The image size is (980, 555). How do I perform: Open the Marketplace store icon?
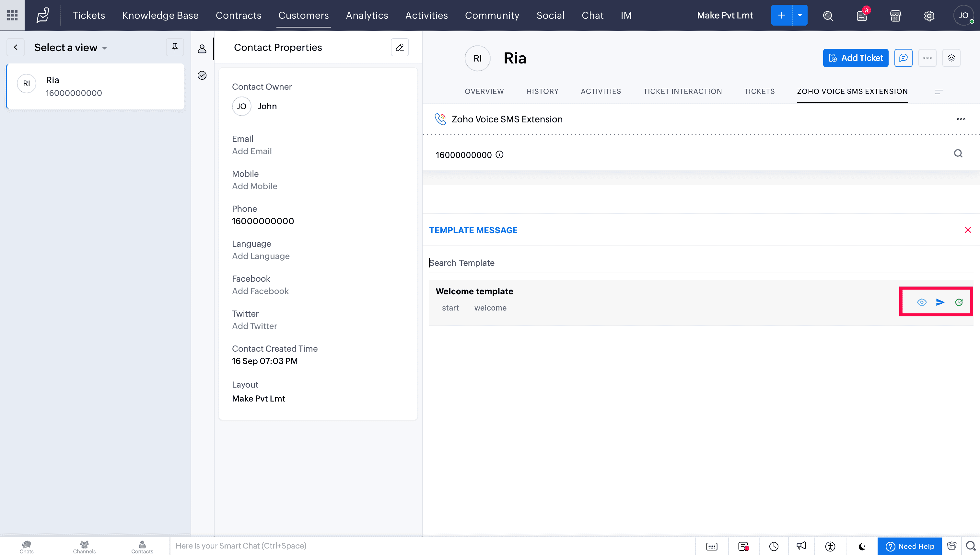(x=895, y=16)
